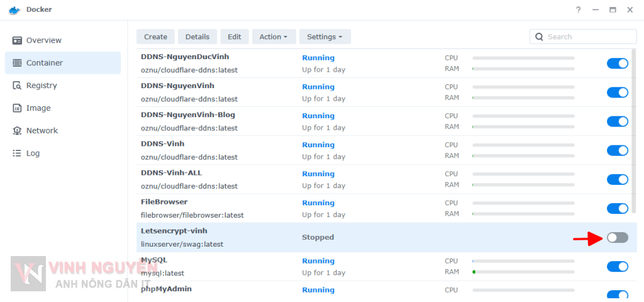The width and height of the screenshot is (644, 302).
Task: Switch off the DDNS-NguyenDucVinh container
Action: [x=617, y=63]
